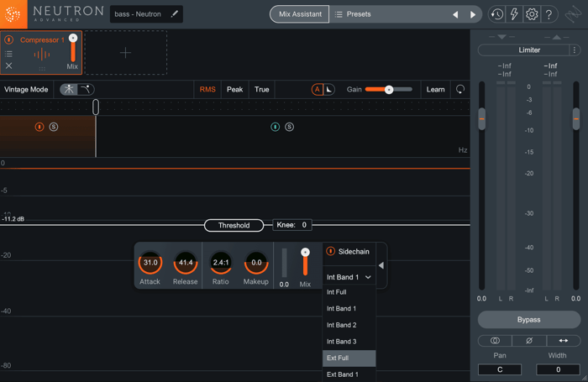Adjust the Gain slider handle
The height and width of the screenshot is (382, 588).
click(x=389, y=90)
